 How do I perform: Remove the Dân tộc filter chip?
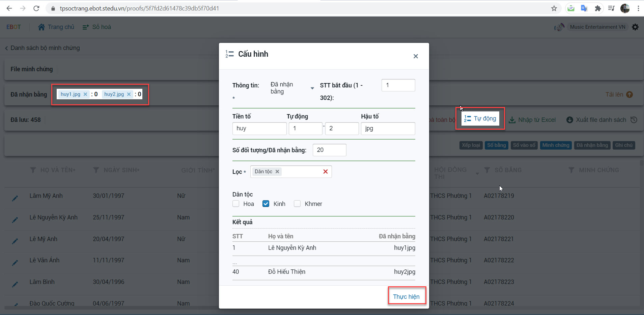click(277, 172)
